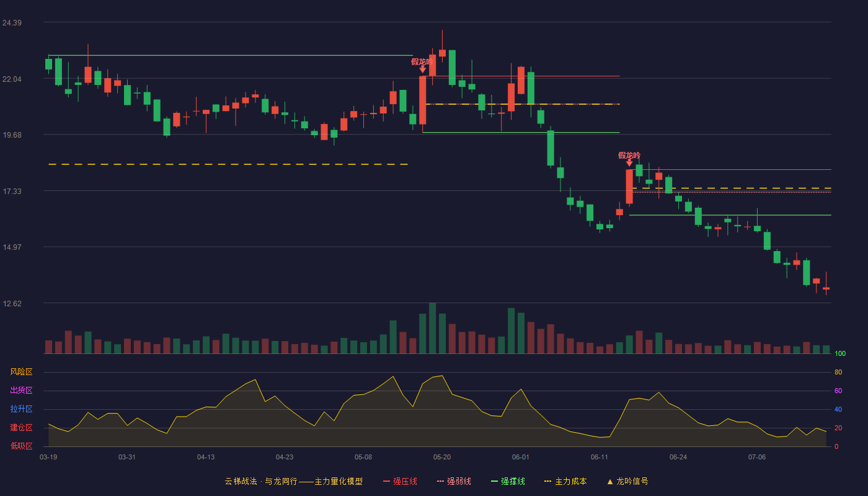Image resolution: width=868 pixels, height=496 pixels.
Task: Click the 云梯战法 主力量化模型 legend title
Action: (x=294, y=481)
